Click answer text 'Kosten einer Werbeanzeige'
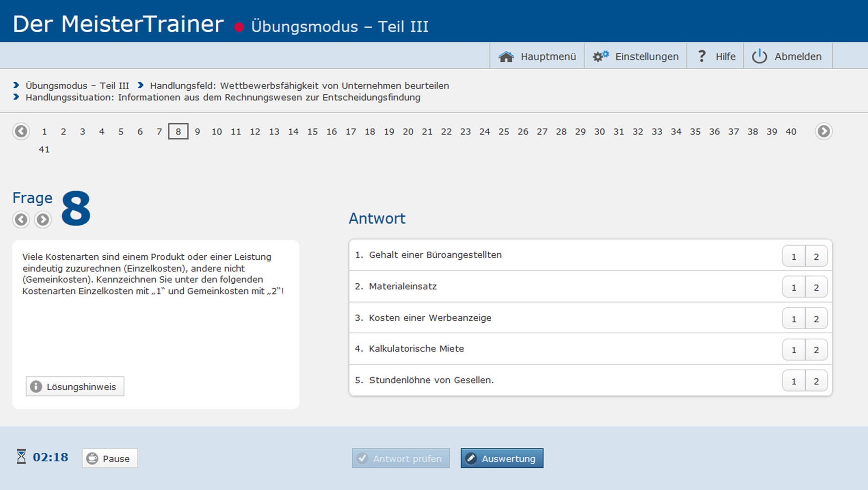Image resolution: width=868 pixels, height=490 pixels. pyautogui.click(x=430, y=318)
